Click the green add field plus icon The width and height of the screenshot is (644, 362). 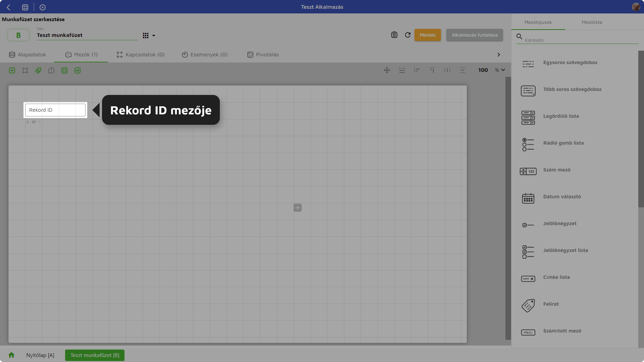click(x=12, y=70)
